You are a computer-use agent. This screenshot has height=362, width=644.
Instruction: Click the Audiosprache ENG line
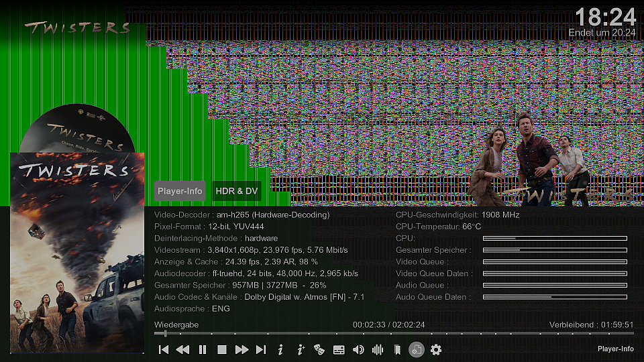coord(193,308)
